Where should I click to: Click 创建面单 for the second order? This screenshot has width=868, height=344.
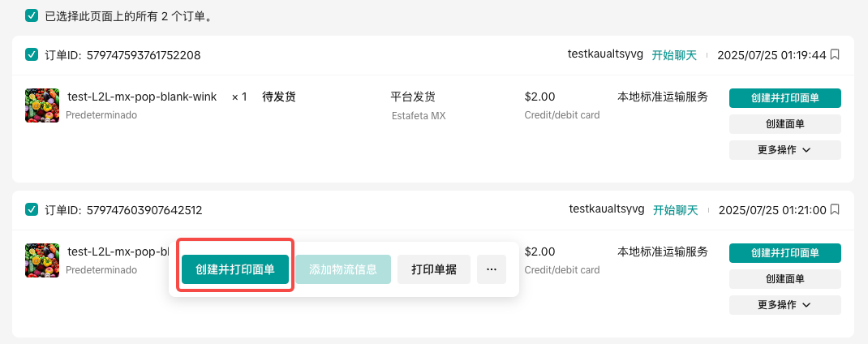click(x=784, y=279)
